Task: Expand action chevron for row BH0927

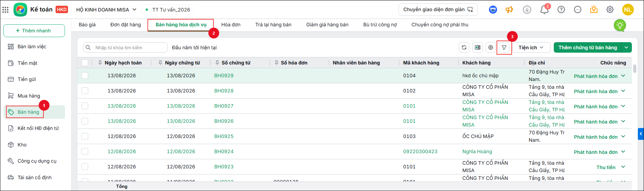Action: pos(623,106)
